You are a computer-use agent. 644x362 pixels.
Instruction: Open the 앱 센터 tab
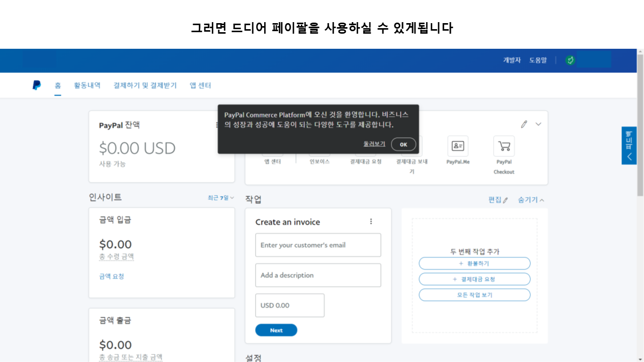(200, 85)
